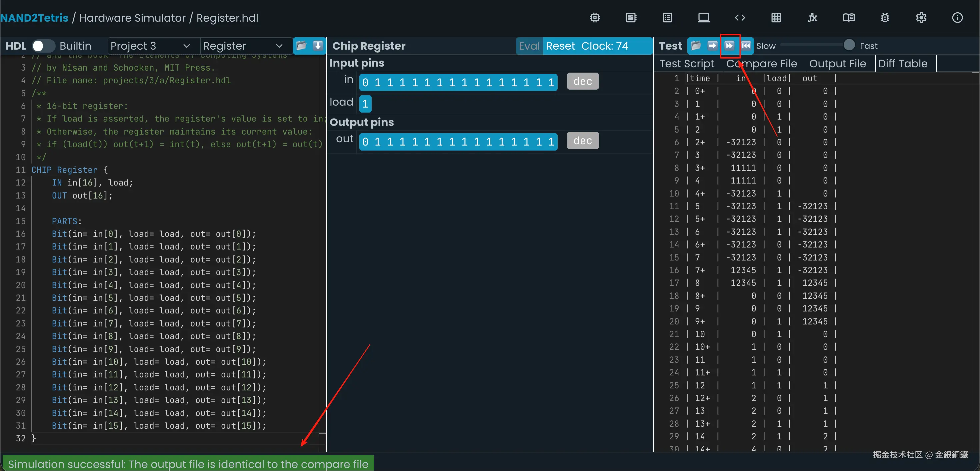Click the bug report icon
Image resolution: width=980 pixels, height=471 pixels.
tap(885, 18)
